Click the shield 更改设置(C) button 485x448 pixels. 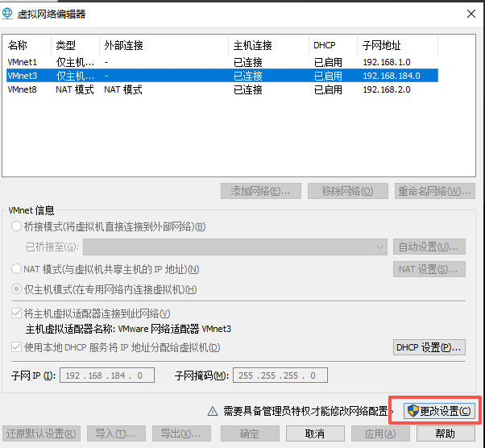[439, 411]
